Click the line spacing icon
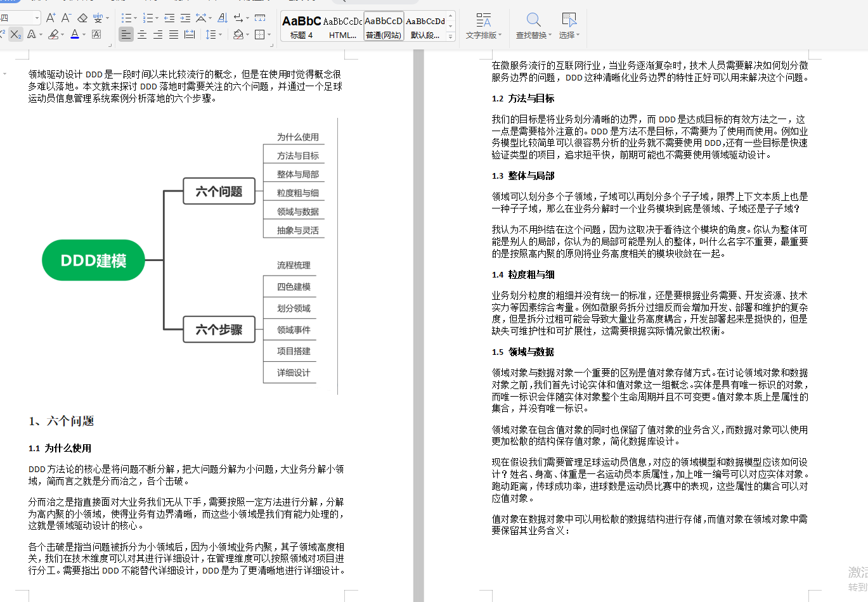The image size is (868, 602). [x=212, y=34]
